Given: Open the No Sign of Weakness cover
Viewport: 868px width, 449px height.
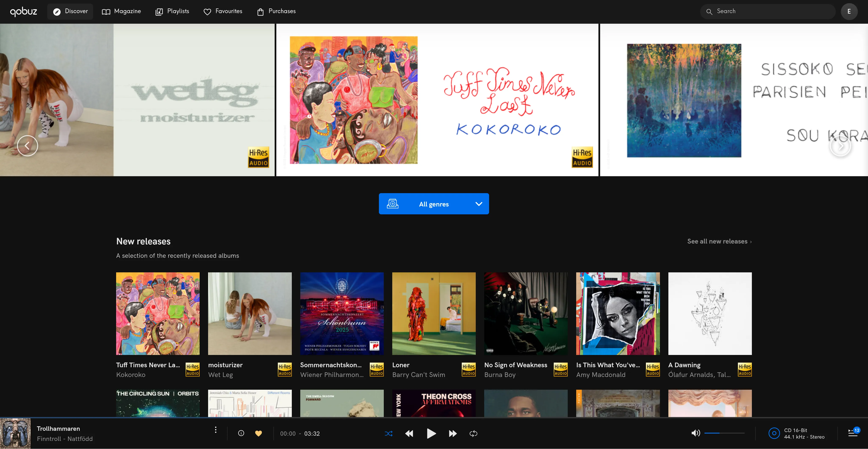Looking at the screenshot, I should pyautogui.click(x=526, y=314).
